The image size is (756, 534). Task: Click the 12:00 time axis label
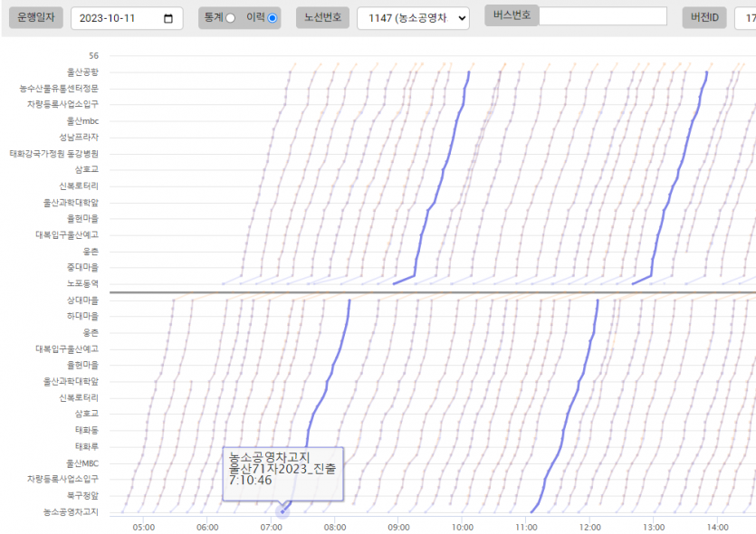click(589, 526)
